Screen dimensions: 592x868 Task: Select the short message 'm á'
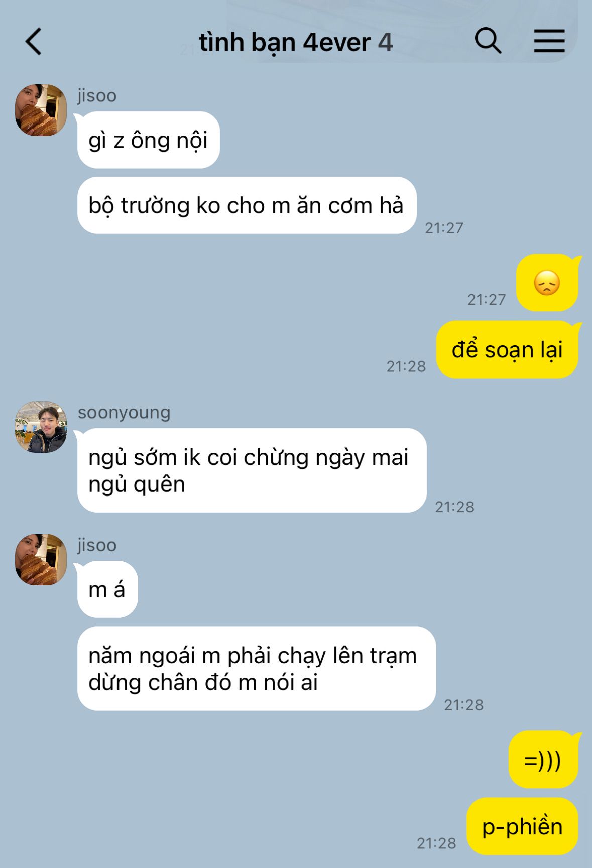coord(107,589)
